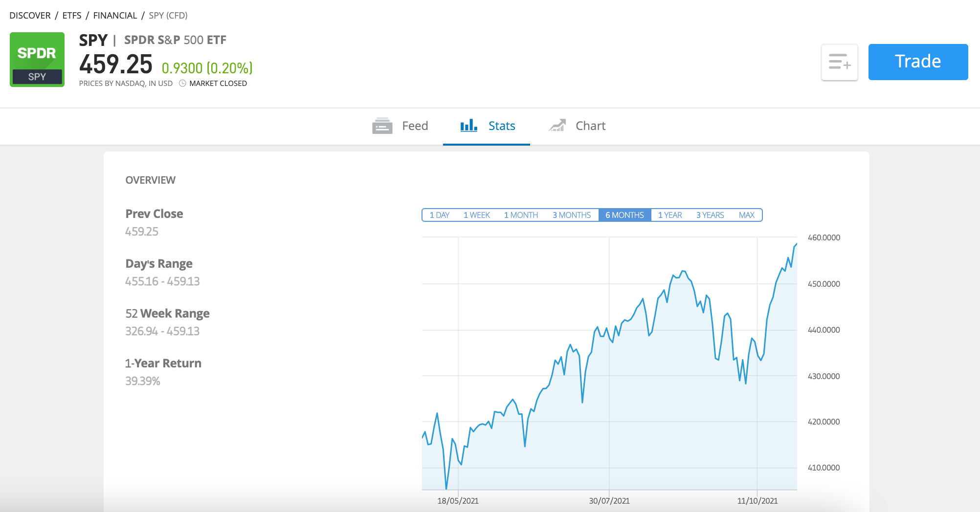
Task: Click the MARKET CLOSED status text
Action: pyautogui.click(x=218, y=84)
